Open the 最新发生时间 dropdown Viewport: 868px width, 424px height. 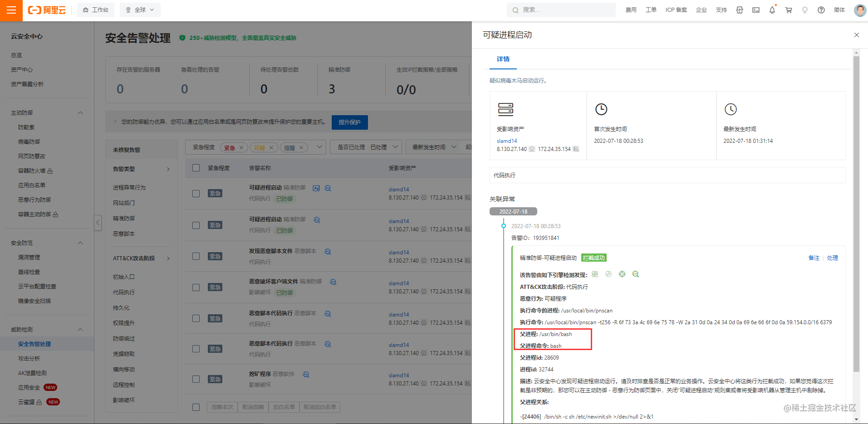433,147
